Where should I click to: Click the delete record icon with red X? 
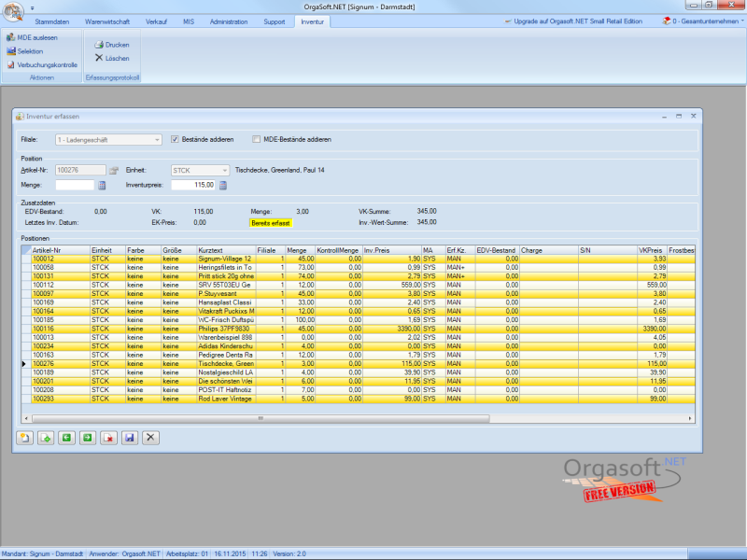(108, 437)
